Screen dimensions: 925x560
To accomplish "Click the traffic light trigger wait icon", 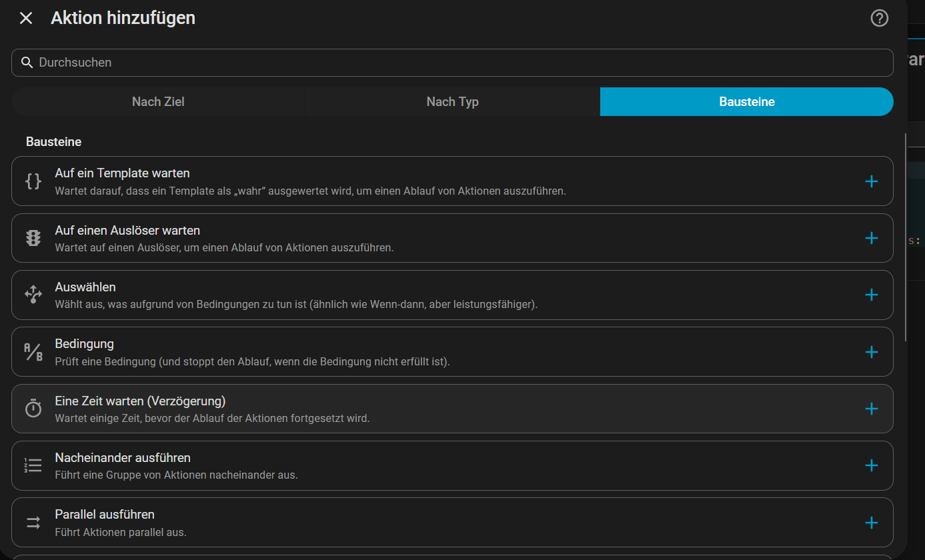I will [33, 238].
